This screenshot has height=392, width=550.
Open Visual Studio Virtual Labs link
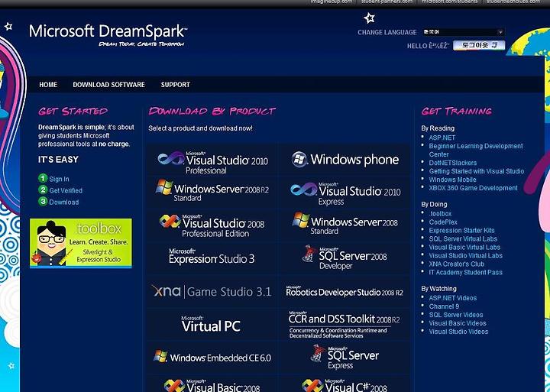point(465,256)
